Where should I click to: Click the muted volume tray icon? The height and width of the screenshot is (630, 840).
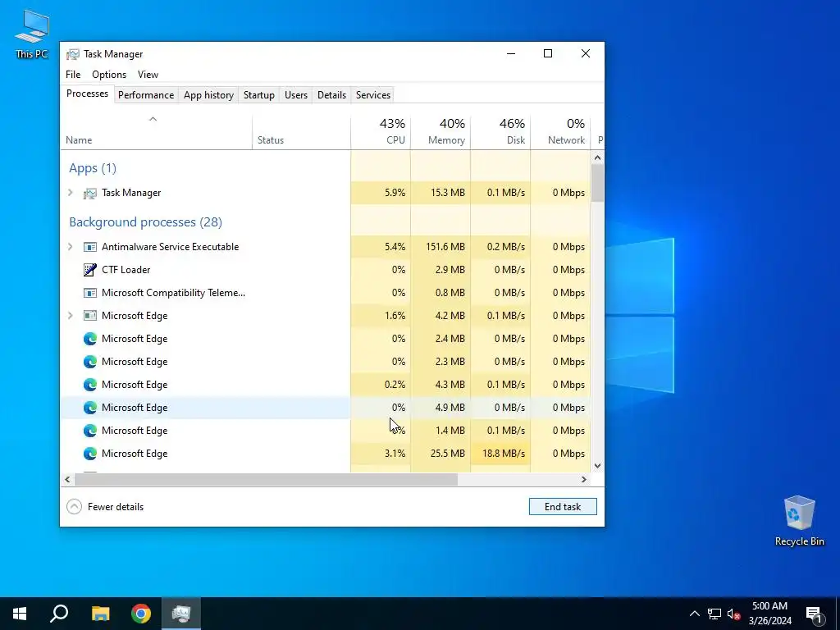[733, 614]
